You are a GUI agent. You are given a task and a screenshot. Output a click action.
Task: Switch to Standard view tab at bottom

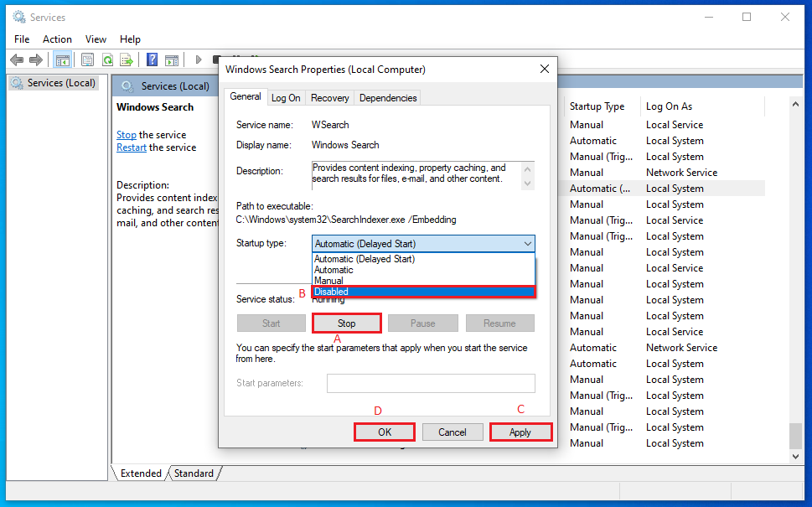coord(194,473)
